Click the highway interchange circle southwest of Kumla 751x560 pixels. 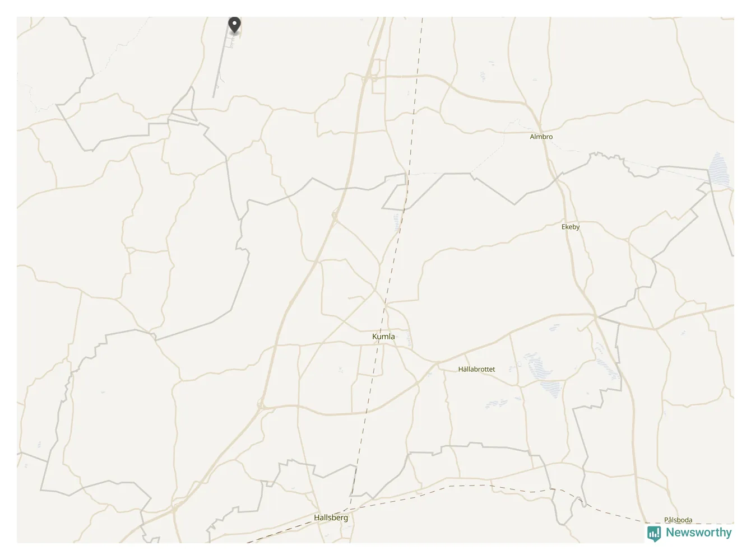pyautogui.click(x=261, y=404)
